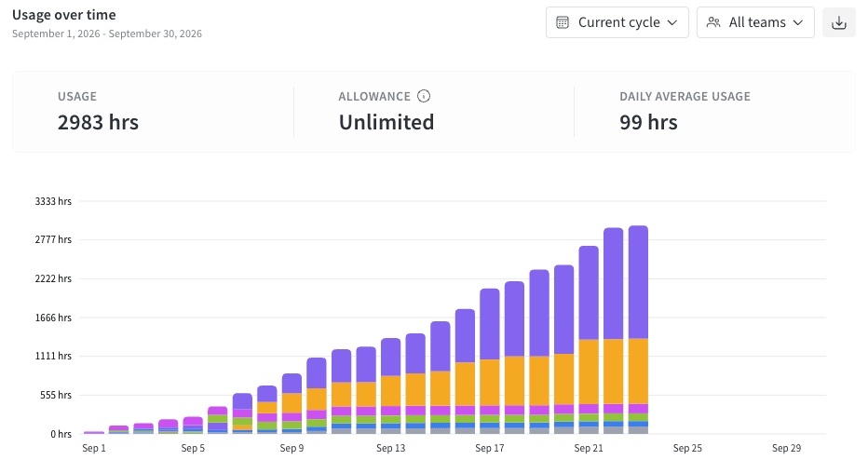
Task: Click the download icon button
Action: click(x=838, y=22)
